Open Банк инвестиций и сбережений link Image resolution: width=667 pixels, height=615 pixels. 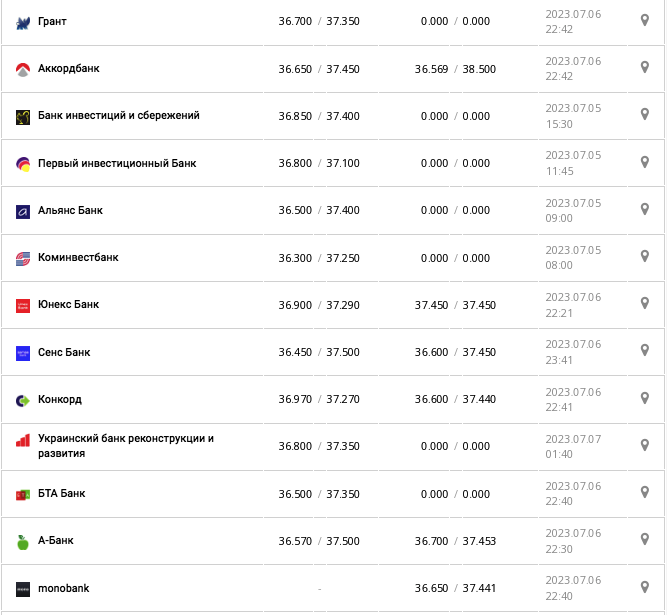click(x=118, y=116)
